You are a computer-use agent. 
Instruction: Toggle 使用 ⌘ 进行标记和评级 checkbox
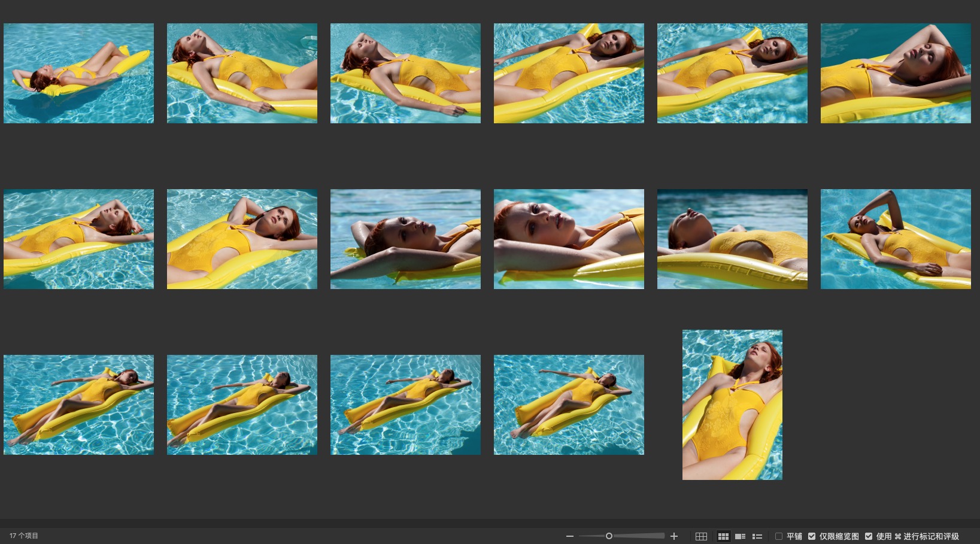pos(869,536)
